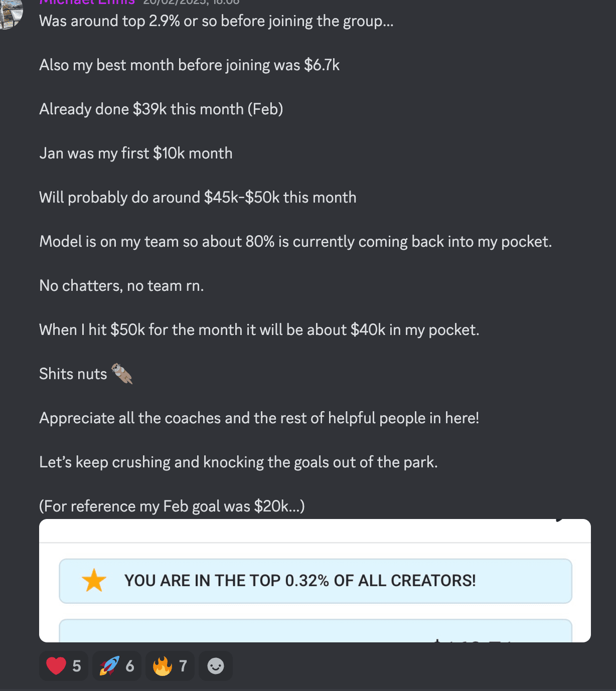This screenshot has width=616, height=691.
Task: Click the "Already done $39k this month" line
Action: [x=161, y=109]
